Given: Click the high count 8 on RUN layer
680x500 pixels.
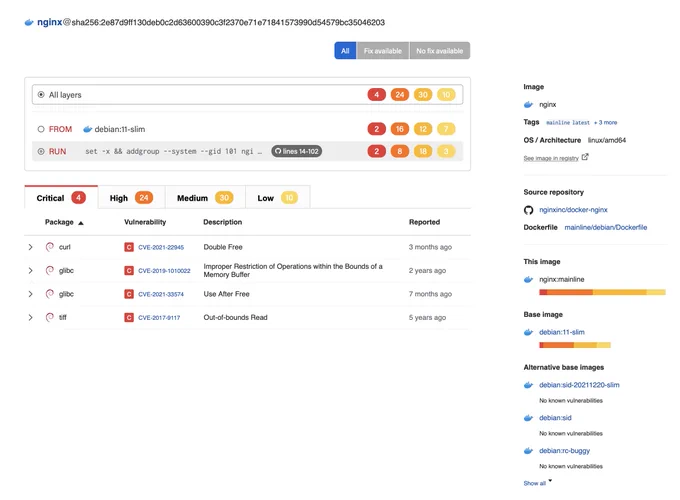Looking at the screenshot, I should coord(400,151).
